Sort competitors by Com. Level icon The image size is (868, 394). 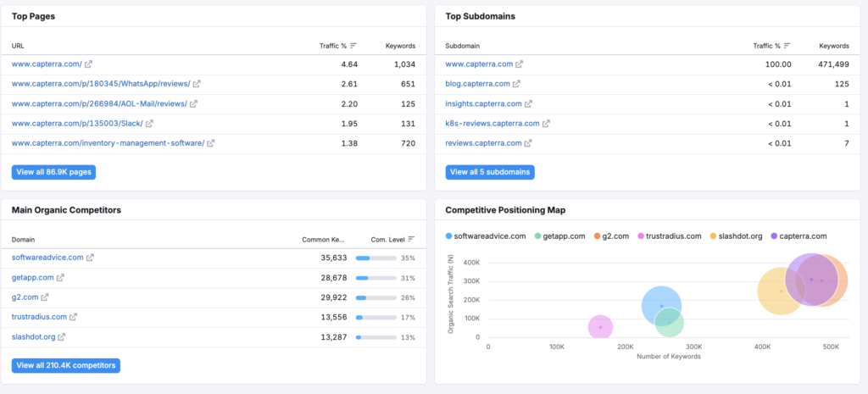[411, 240]
